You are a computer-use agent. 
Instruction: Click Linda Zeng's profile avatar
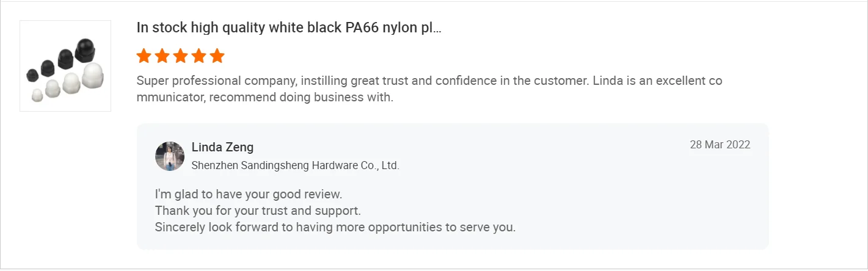(x=170, y=156)
